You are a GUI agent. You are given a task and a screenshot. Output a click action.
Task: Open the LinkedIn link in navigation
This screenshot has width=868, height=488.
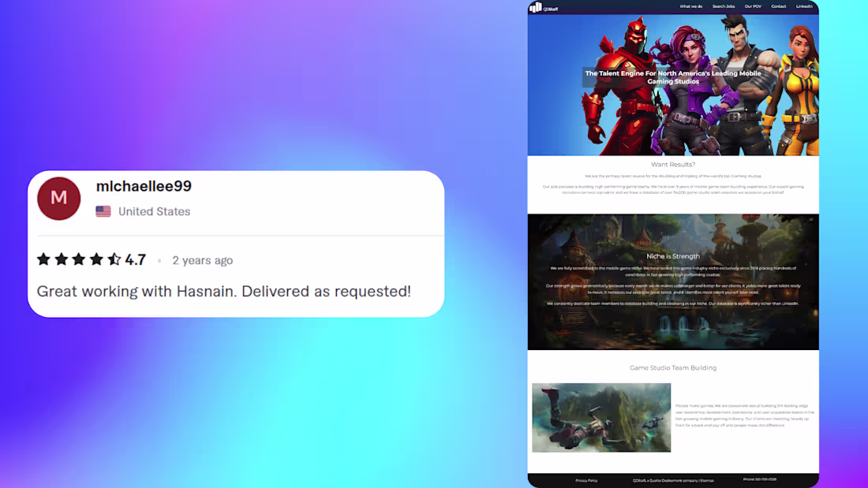805,6
